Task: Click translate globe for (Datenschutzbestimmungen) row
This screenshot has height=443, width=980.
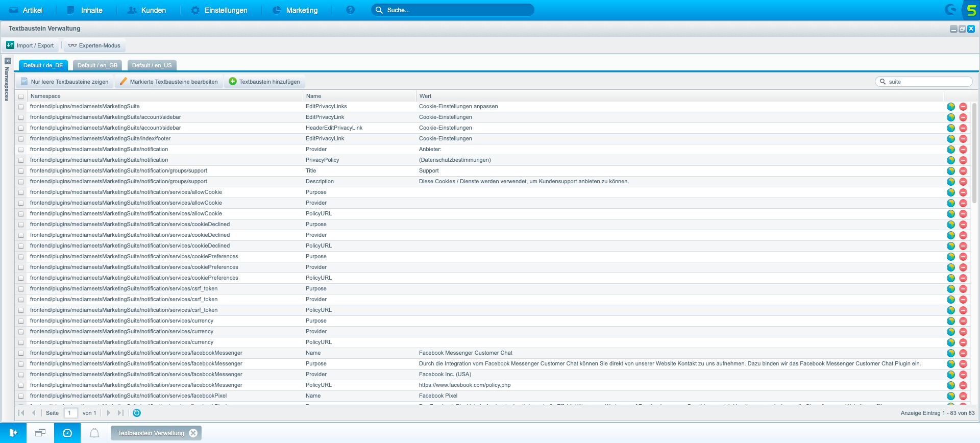Action: pos(951,160)
